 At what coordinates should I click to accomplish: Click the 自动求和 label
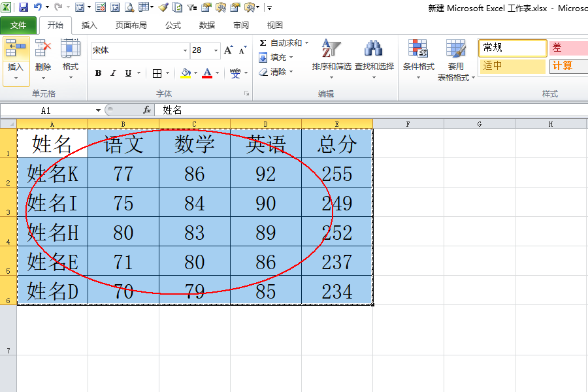(x=286, y=42)
